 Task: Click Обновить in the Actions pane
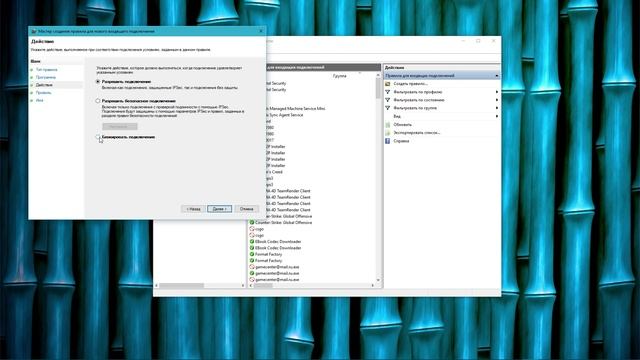(x=402, y=124)
